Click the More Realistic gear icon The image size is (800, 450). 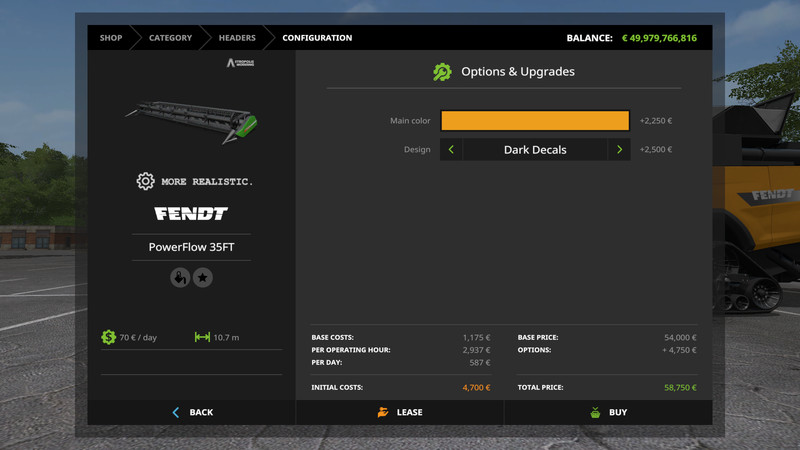tap(145, 181)
